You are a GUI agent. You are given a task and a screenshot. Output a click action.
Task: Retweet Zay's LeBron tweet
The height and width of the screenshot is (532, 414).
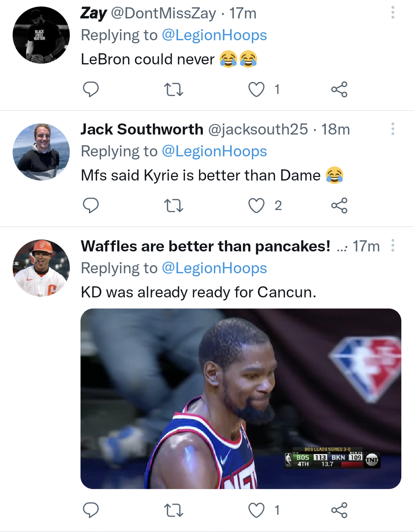coord(173,89)
